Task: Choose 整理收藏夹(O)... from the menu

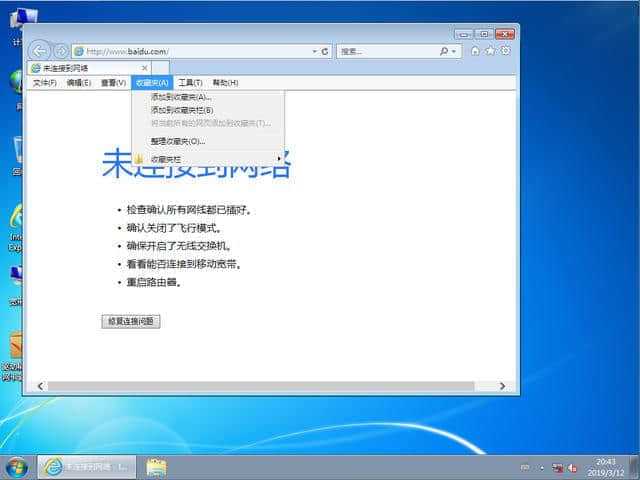Action: [x=178, y=141]
